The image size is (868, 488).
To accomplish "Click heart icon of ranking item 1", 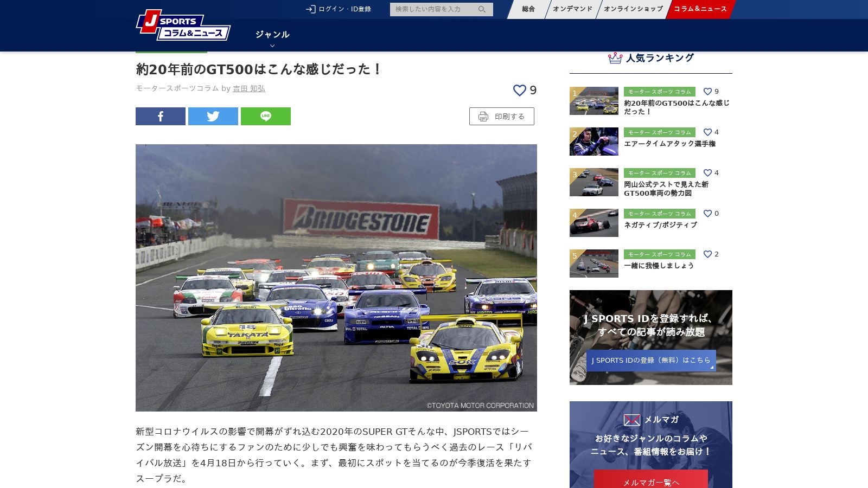I will point(707,92).
